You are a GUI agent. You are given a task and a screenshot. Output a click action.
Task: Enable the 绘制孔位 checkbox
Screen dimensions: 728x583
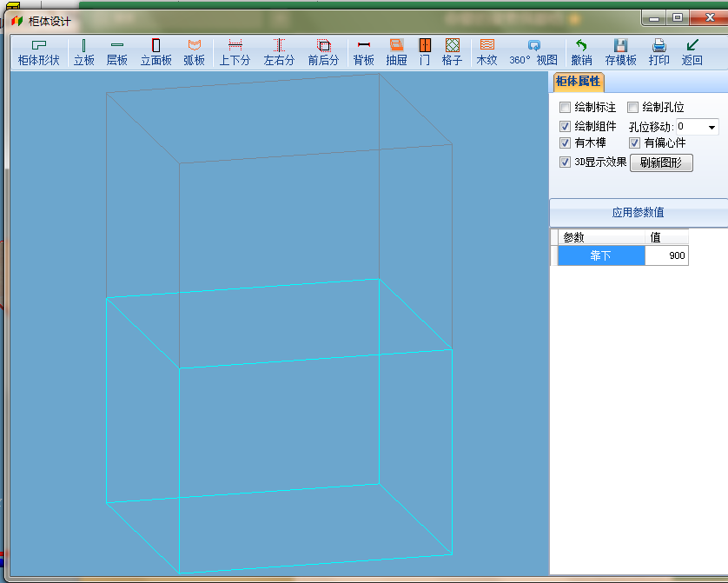coord(632,108)
